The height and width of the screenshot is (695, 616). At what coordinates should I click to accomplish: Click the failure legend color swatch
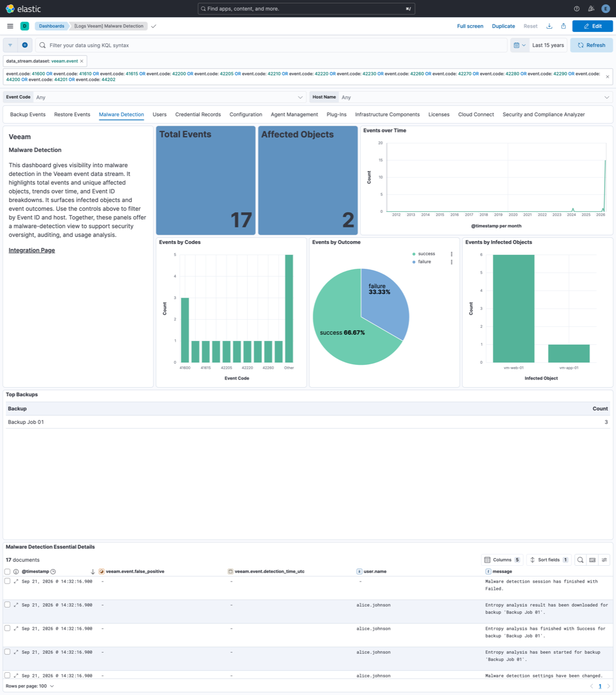pos(414,262)
